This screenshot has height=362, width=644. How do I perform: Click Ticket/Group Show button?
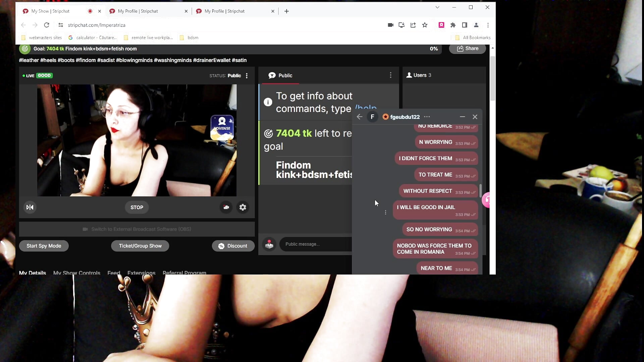140,246
